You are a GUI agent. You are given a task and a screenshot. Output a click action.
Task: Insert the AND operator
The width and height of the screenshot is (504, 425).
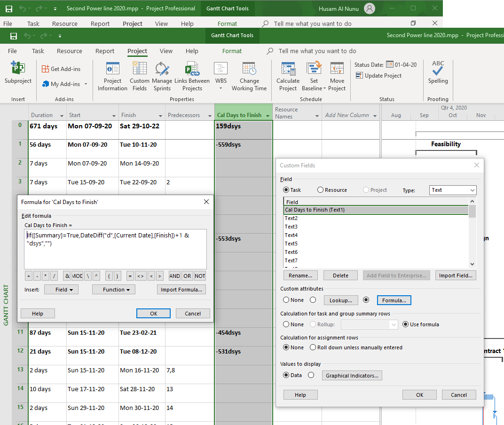pos(174,276)
